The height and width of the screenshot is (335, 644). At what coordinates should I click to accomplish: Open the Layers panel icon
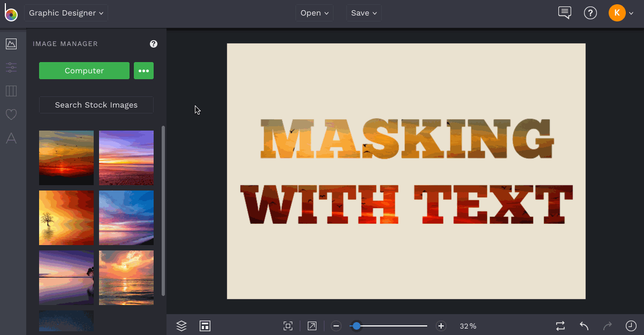181,326
